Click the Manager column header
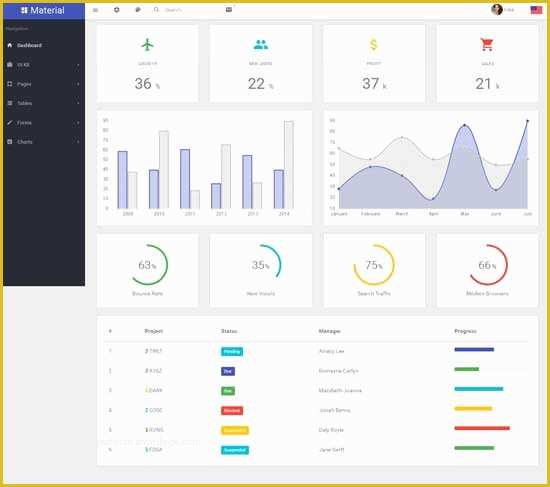 click(329, 331)
